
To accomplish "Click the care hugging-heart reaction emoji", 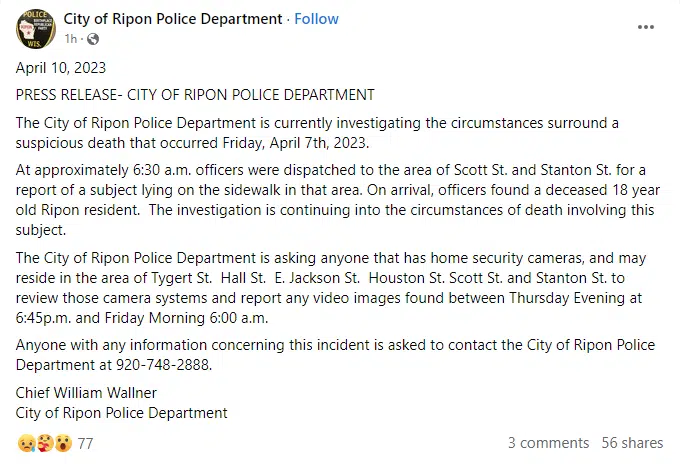I will (x=45, y=443).
